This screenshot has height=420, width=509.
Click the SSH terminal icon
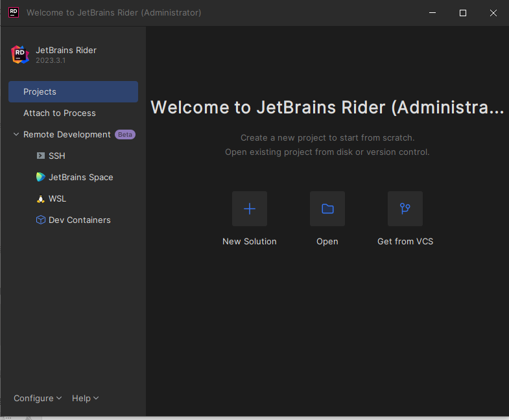pos(41,156)
